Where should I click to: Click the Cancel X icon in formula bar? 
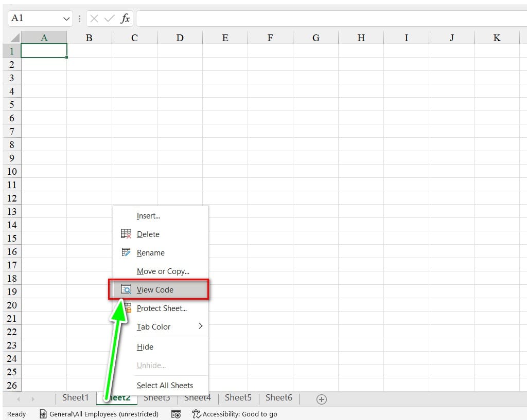94,19
